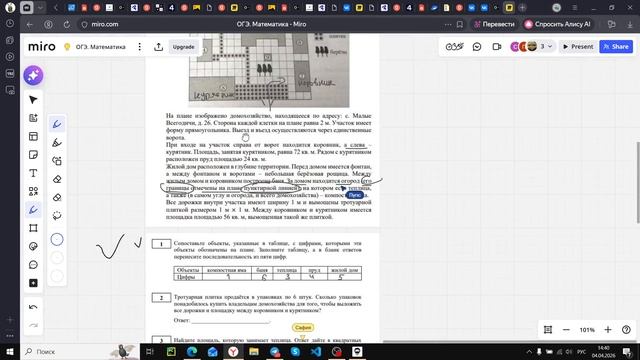The height and width of the screenshot is (360, 640).
Task: Open new browser tab with plus
Action: click(522, 7)
